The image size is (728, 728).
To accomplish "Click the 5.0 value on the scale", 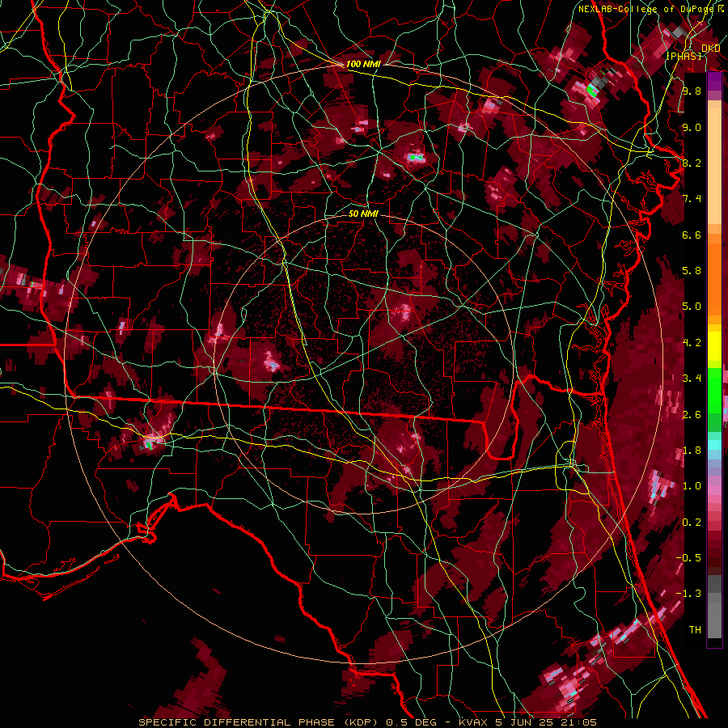I will 692,307.
